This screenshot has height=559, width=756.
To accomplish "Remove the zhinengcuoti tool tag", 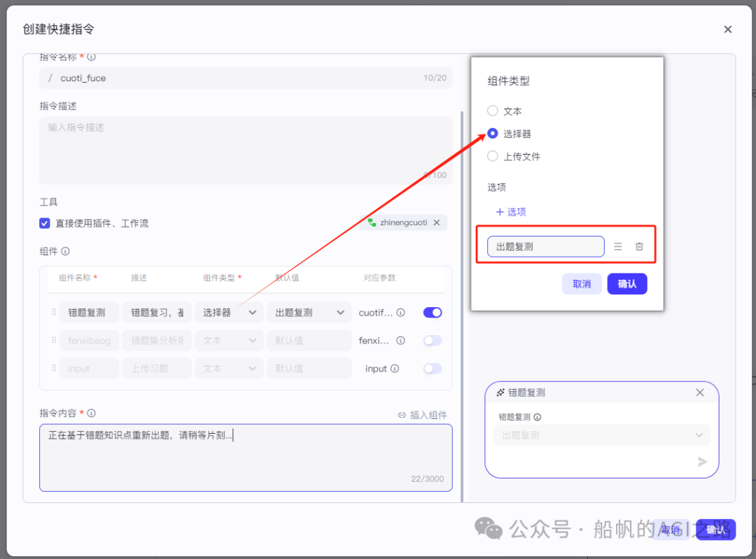I will [x=436, y=222].
